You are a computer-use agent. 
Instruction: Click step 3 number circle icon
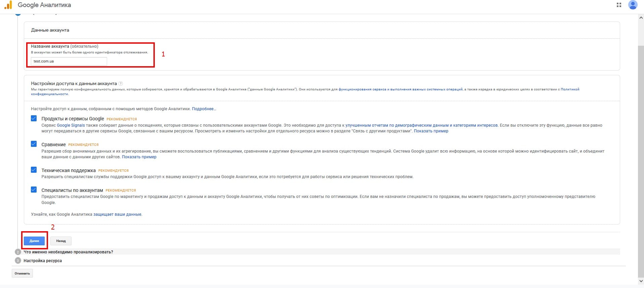18,261
